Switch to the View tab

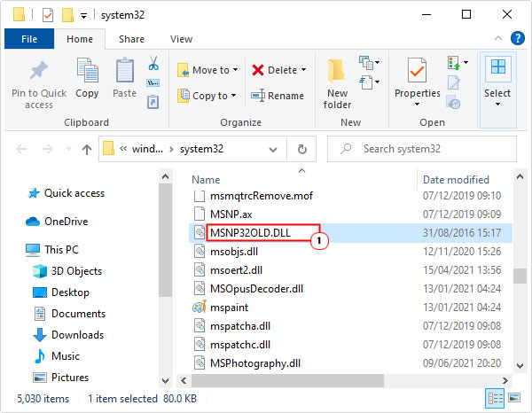[181, 39]
